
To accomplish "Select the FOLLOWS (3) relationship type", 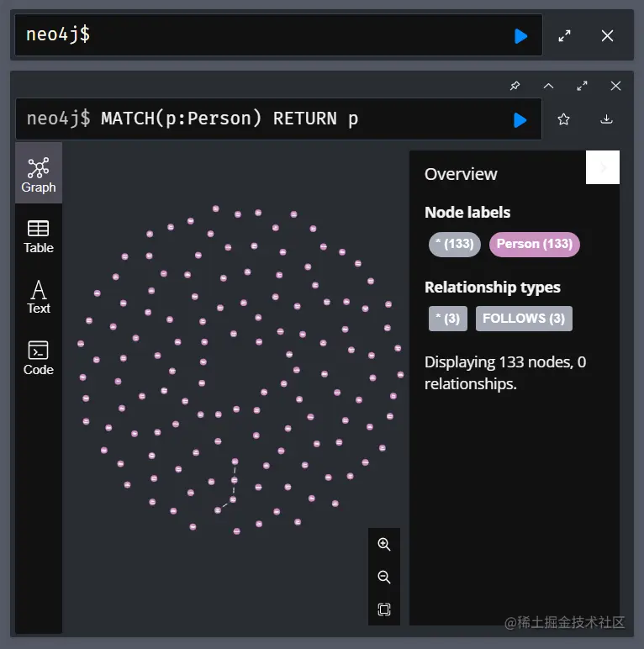I will tap(524, 319).
